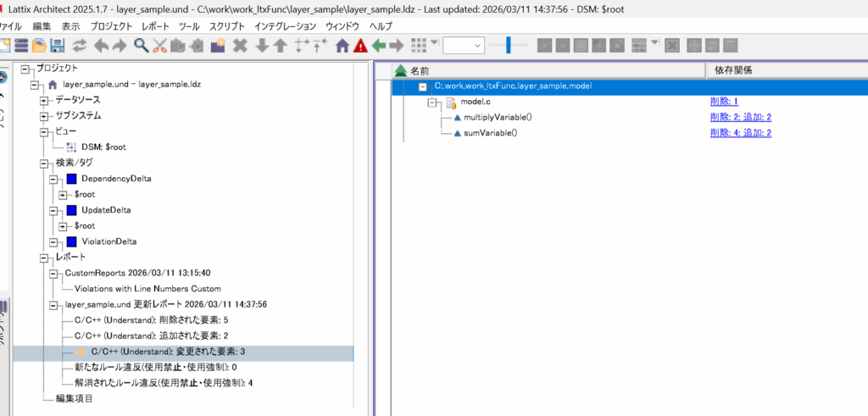Click the '削除: 1' link for model.c
This screenshot has width=868, height=416.
coord(725,102)
